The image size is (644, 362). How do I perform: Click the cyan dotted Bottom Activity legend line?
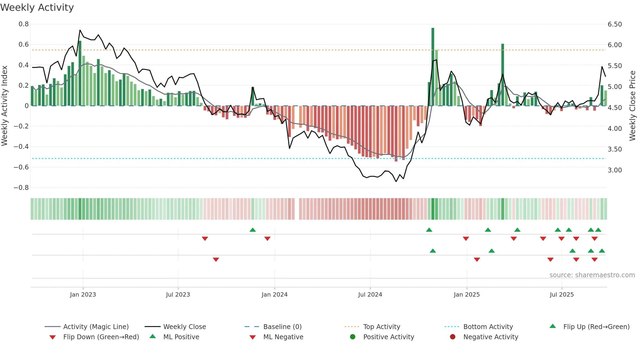(x=452, y=327)
